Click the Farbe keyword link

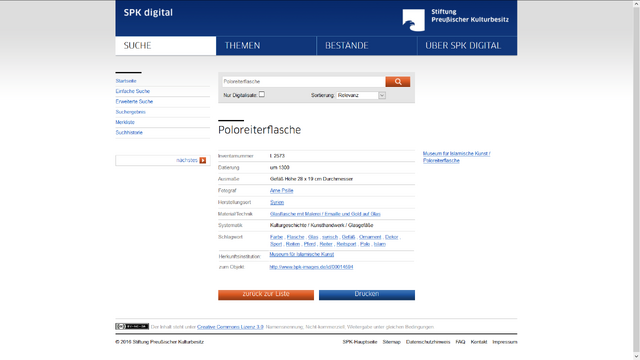point(276,237)
